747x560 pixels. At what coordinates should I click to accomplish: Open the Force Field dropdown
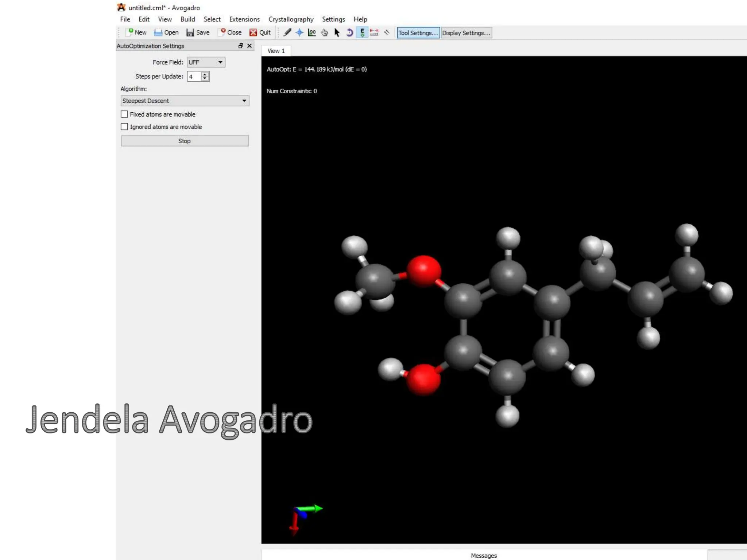point(206,62)
